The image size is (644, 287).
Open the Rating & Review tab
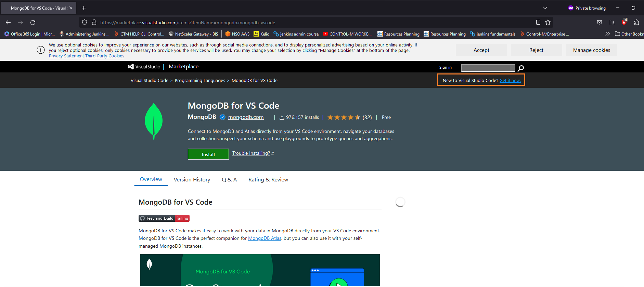268,180
